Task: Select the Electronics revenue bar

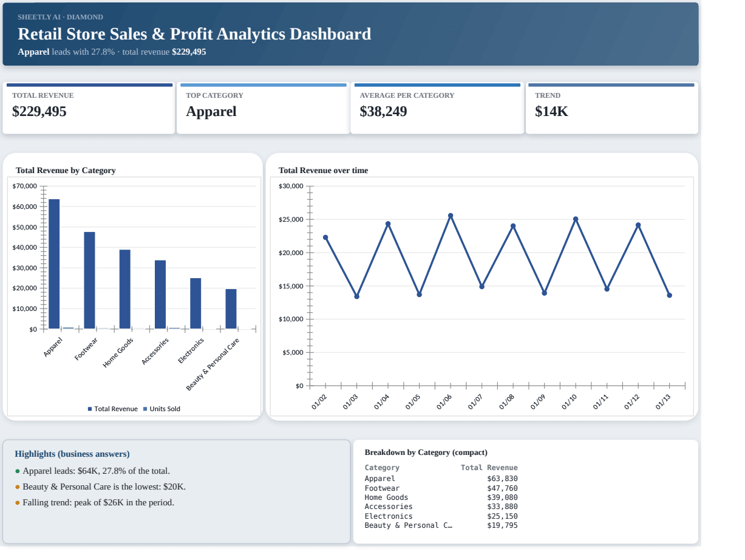Action: click(x=196, y=304)
